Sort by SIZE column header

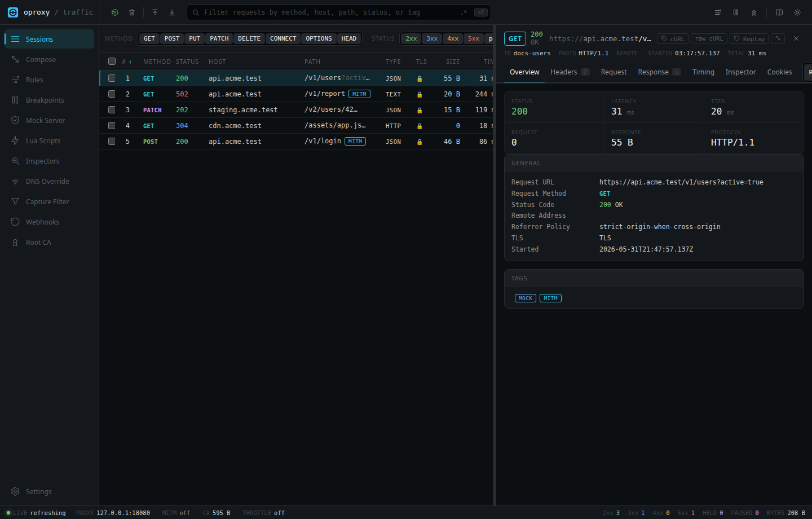(x=453, y=61)
